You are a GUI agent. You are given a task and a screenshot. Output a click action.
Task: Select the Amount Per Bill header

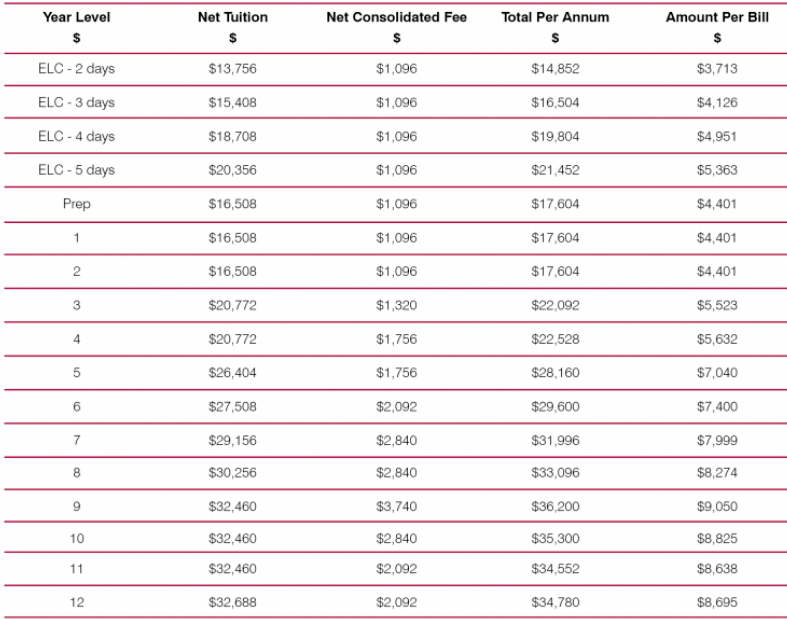point(717,17)
